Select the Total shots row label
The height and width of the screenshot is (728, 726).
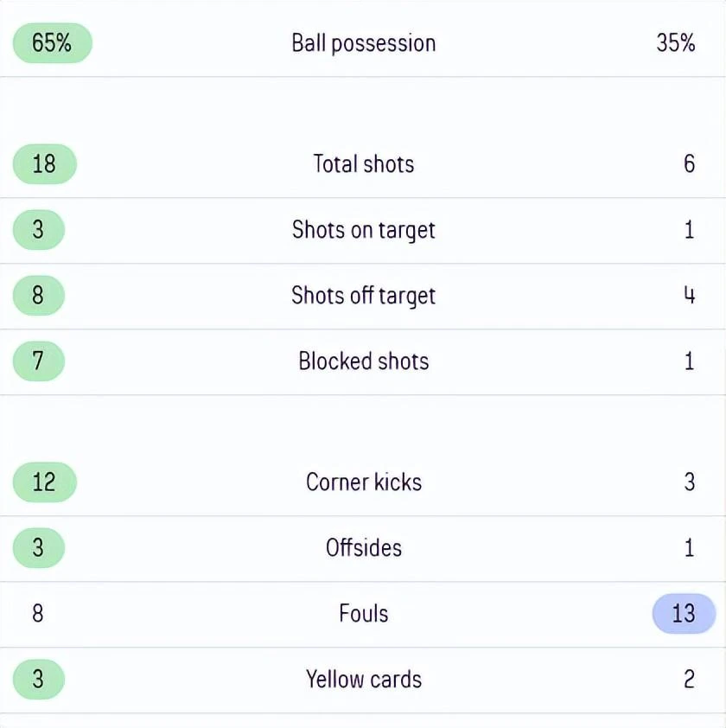click(364, 164)
